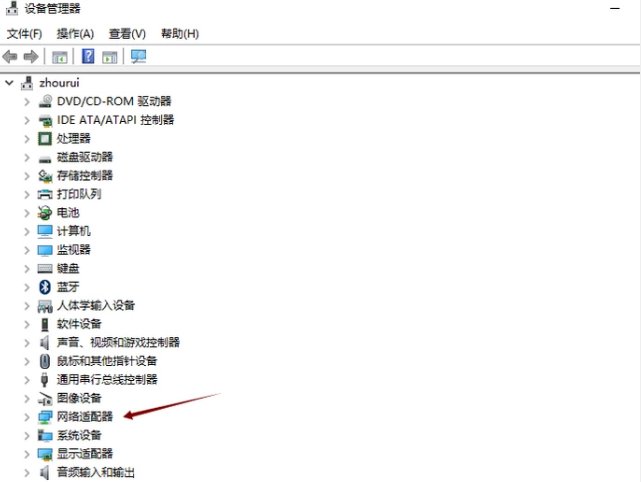Select the zhourui tree label
This screenshot has height=482, width=643.
[x=59, y=83]
